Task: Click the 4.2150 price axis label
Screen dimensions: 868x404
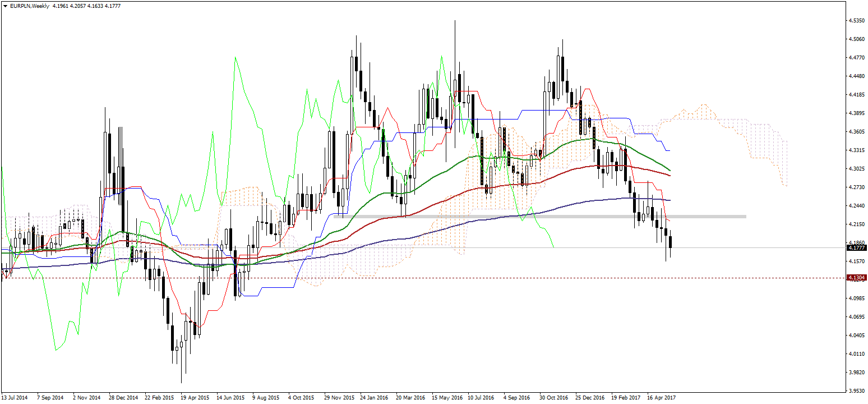Action: coord(856,224)
